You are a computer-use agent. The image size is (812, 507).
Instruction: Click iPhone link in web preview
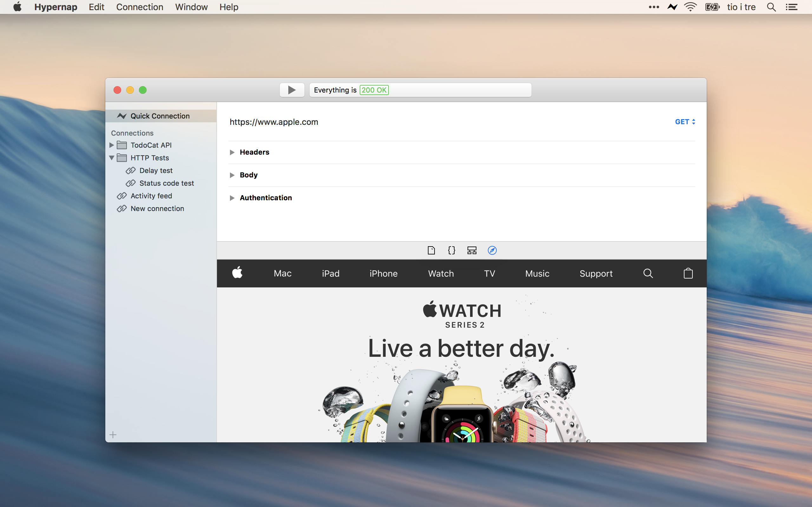[383, 273]
